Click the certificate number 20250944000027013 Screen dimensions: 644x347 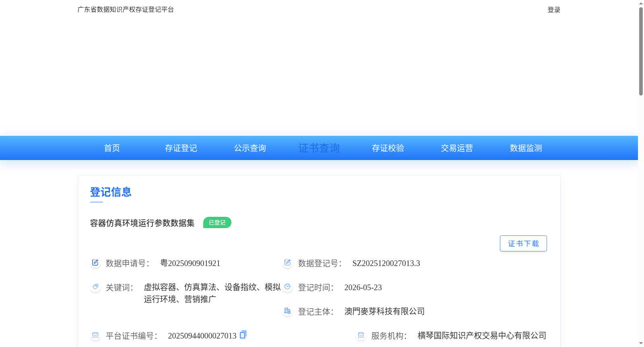202,336
